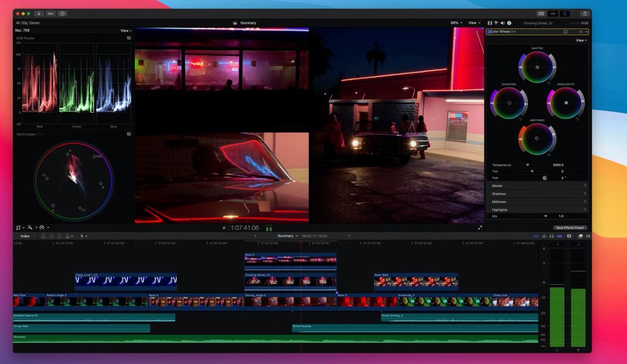Image resolution: width=627 pixels, height=364 pixels.
Task: Select the Close_Look 1_V3 clip
Action: [x=126, y=281]
